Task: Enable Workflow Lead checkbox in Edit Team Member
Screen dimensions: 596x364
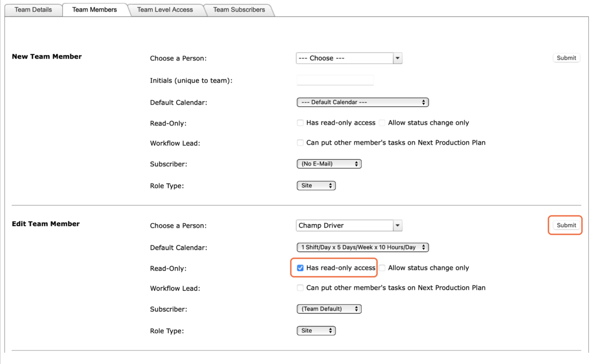Action: pos(300,288)
